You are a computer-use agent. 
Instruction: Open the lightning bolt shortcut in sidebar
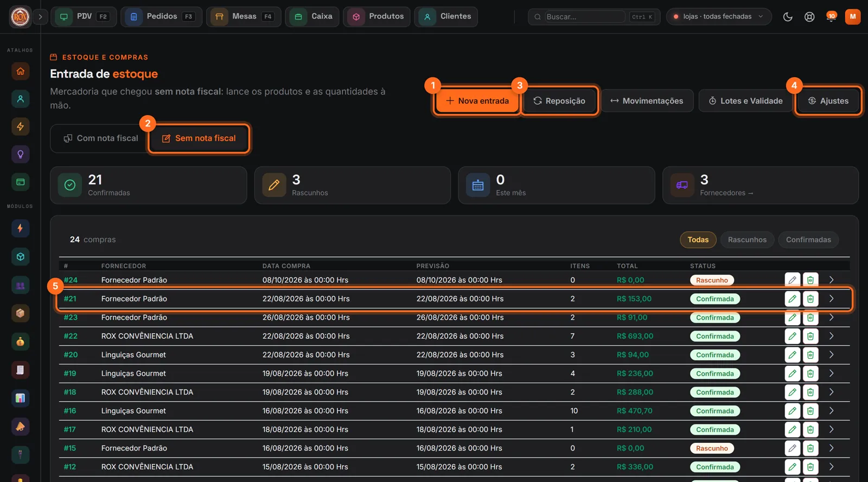(20, 126)
